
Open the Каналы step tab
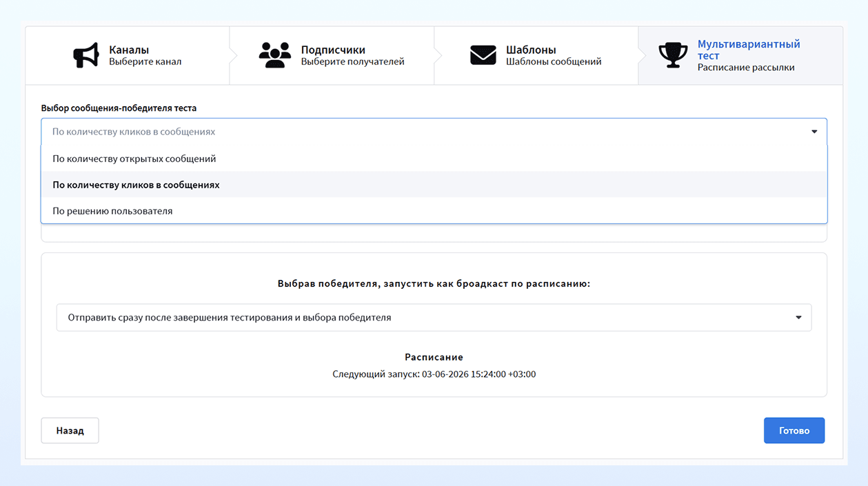tap(128, 56)
